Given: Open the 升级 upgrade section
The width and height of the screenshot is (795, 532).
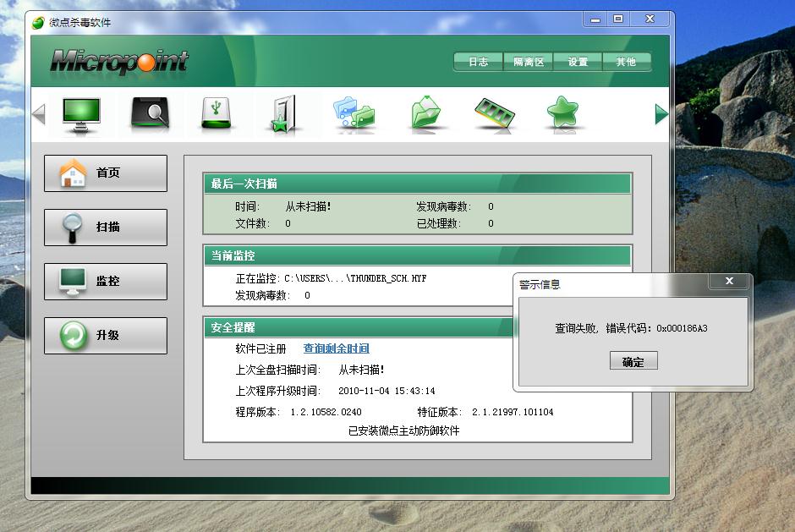Looking at the screenshot, I should (106, 336).
